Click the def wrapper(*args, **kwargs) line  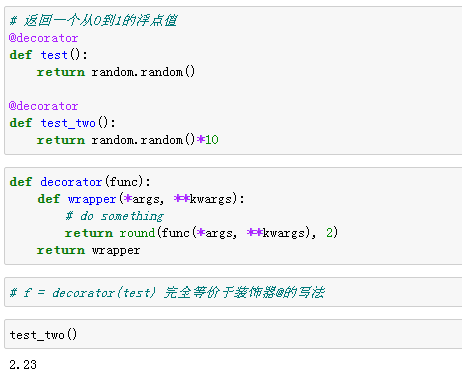point(141,199)
